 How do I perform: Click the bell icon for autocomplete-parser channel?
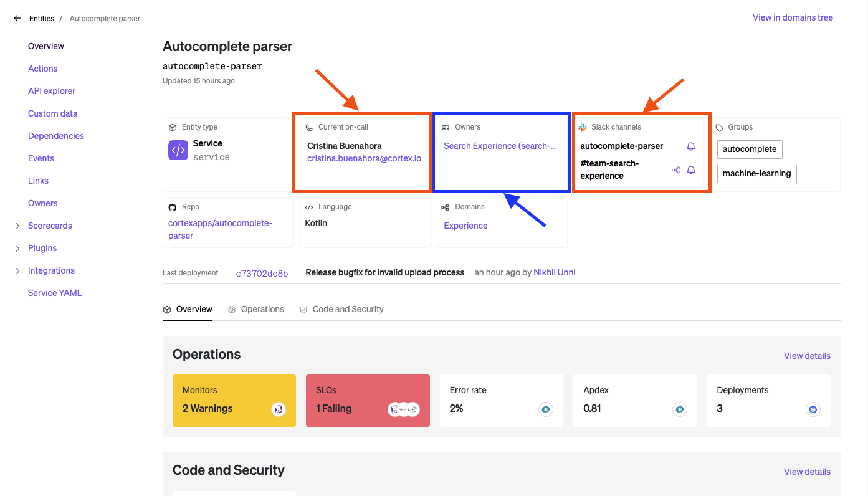pyautogui.click(x=690, y=146)
